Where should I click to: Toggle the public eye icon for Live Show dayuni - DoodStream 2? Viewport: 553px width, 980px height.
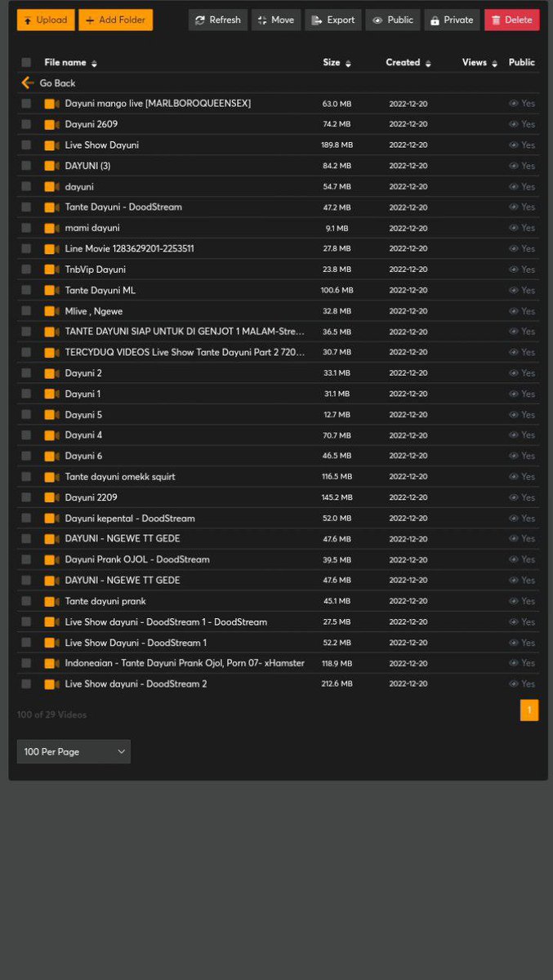[514, 684]
